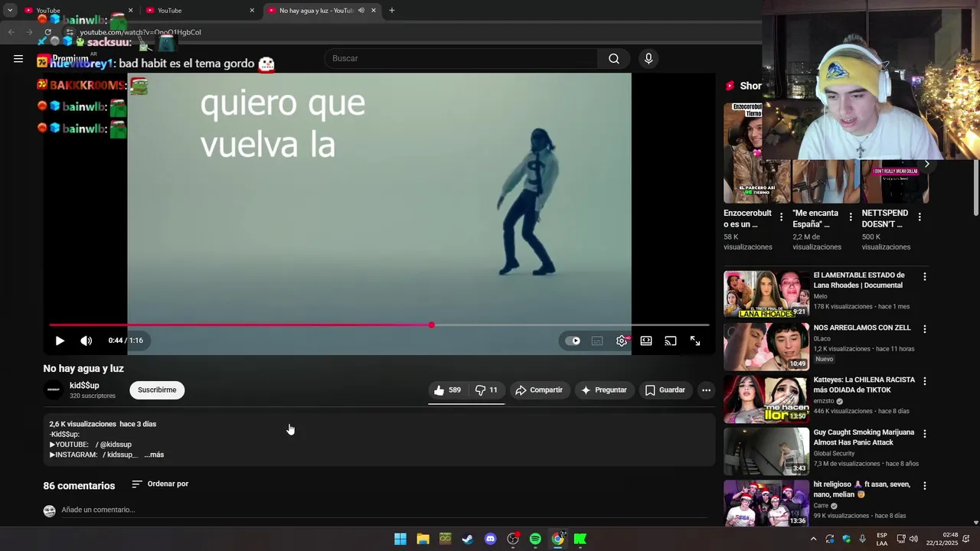Screen dimensions: 980x551
Task: Open Ordenar por sort dropdown
Action: [160, 484]
